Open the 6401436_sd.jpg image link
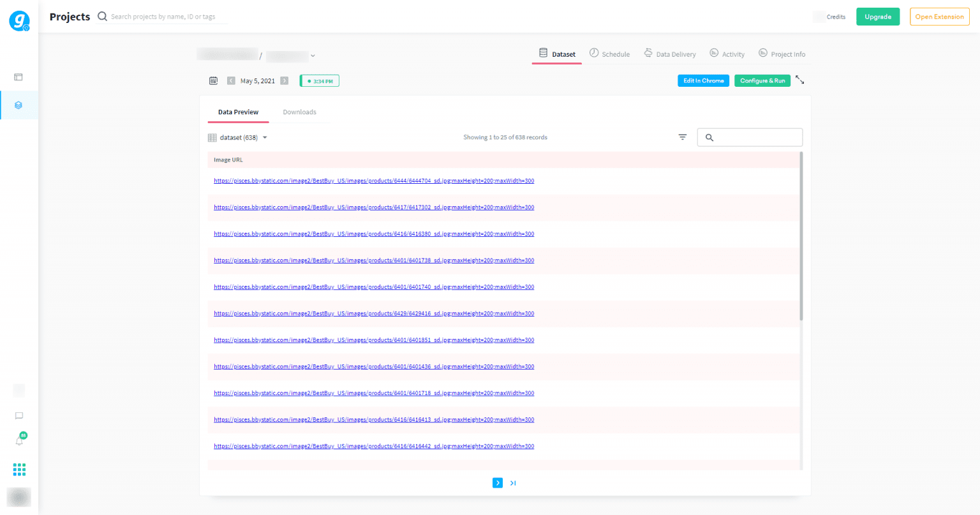 [x=374, y=367]
